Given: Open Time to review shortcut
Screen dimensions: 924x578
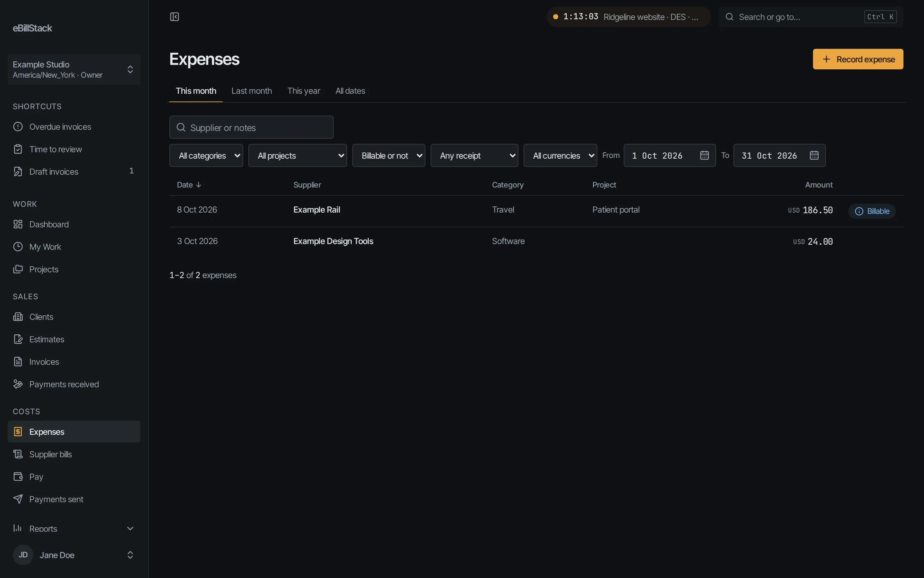Looking at the screenshot, I should click(74, 149).
